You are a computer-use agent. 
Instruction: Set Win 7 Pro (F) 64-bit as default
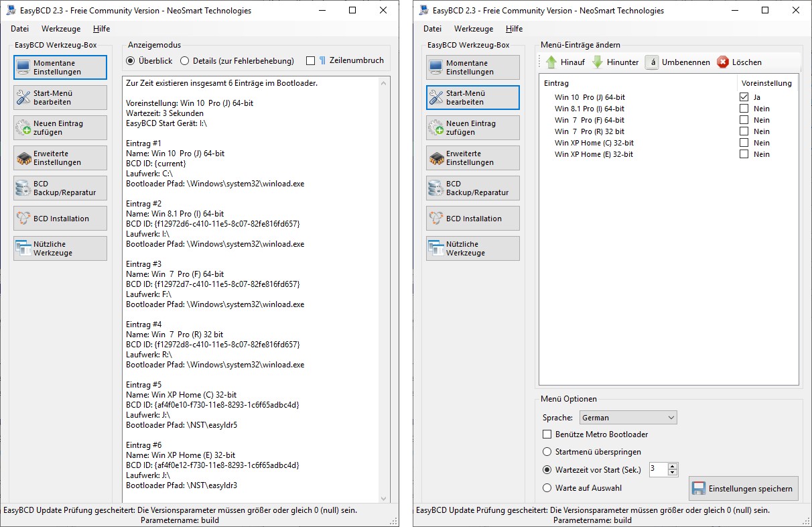click(744, 120)
